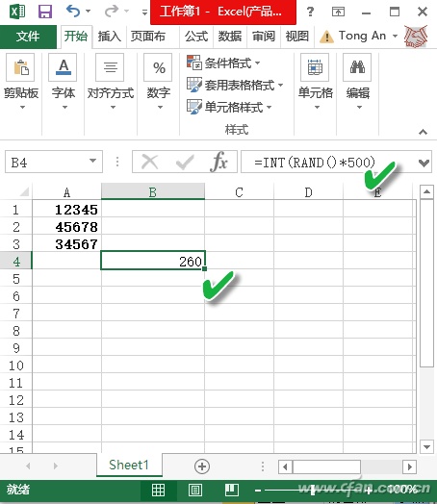The width and height of the screenshot is (437, 504).
Task: Open 套用表格格式 format as table menu
Action: click(235, 86)
